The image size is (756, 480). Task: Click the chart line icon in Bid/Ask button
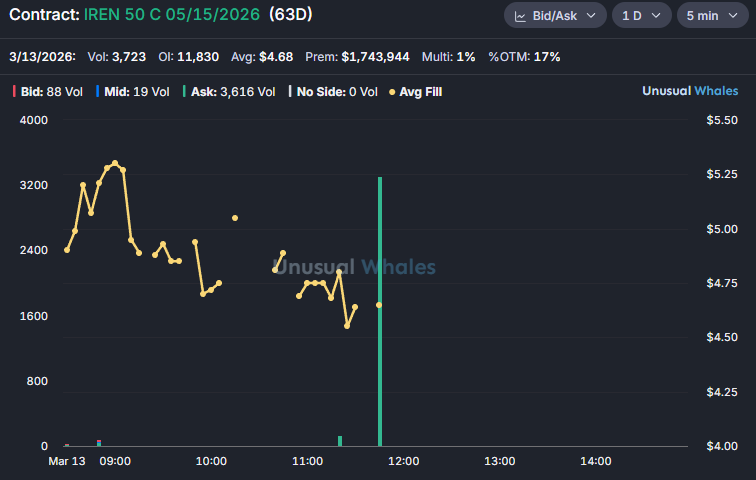pos(520,16)
